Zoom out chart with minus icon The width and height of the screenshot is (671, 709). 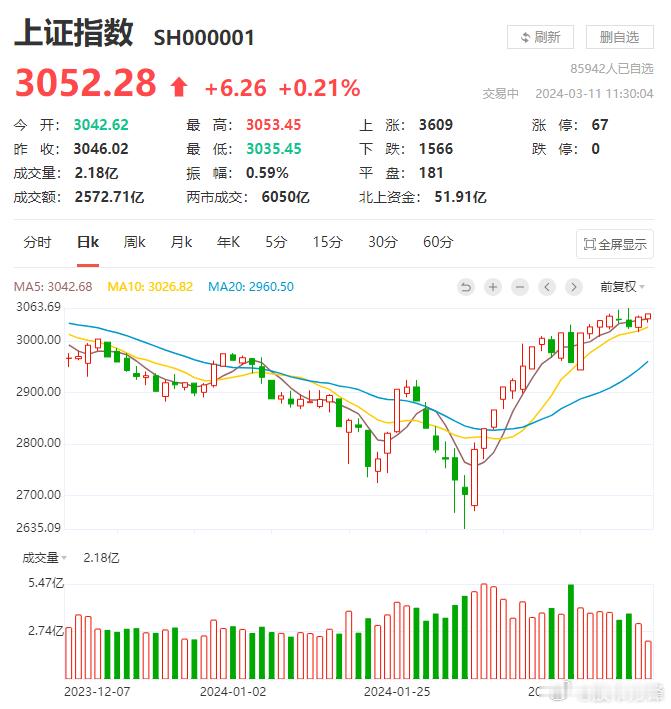tap(520, 287)
